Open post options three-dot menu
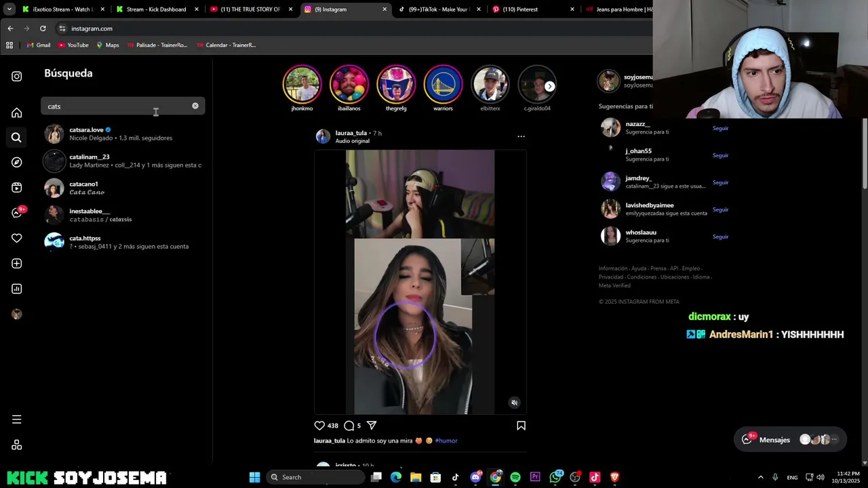The image size is (868, 488). click(521, 136)
